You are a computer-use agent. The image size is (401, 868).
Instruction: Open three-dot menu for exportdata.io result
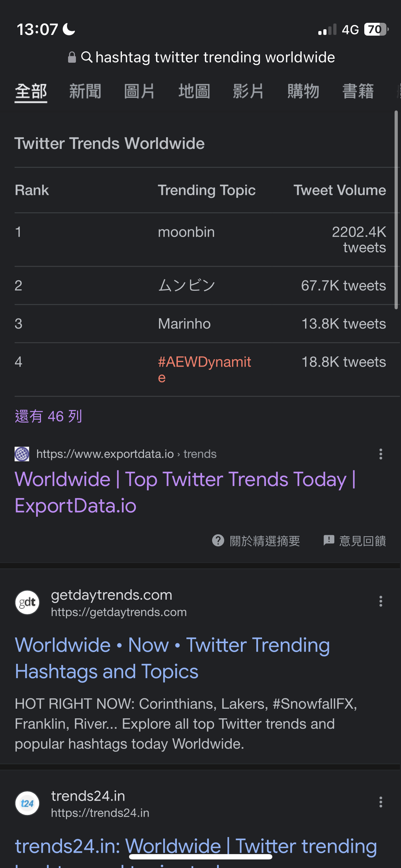tap(381, 454)
